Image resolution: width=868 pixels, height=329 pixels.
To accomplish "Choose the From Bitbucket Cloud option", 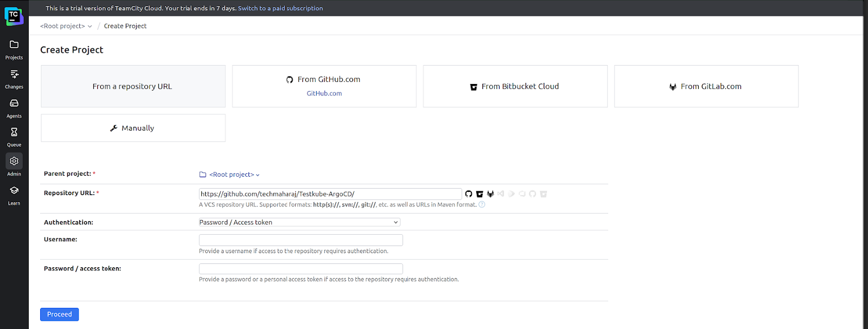I will (515, 86).
